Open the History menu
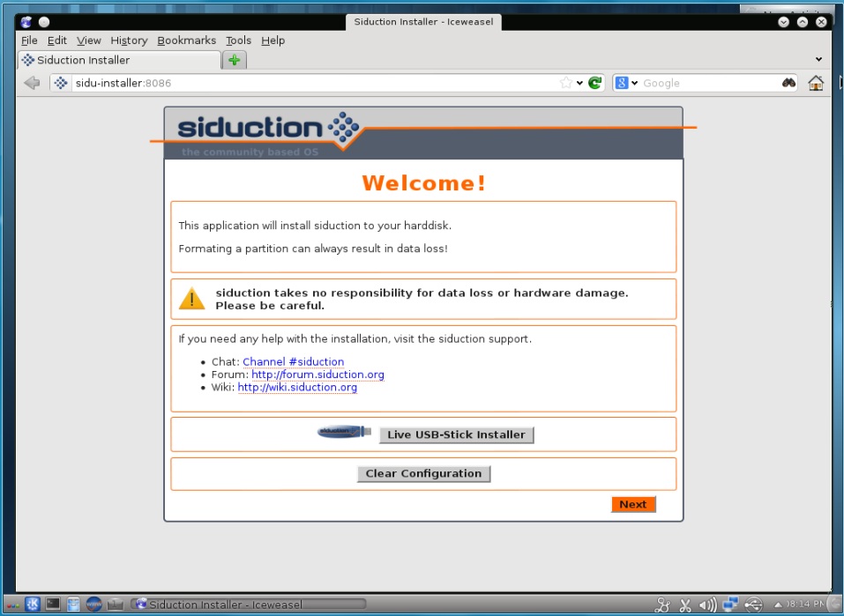The width and height of the screenshot is (844, 616). tap(129, 41)
